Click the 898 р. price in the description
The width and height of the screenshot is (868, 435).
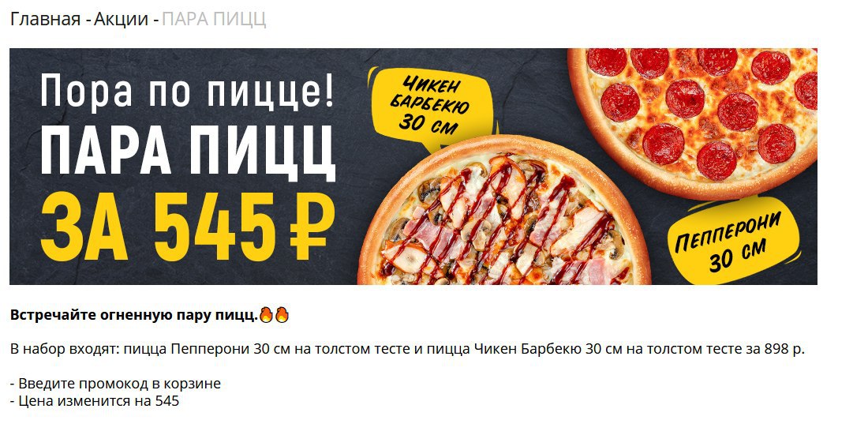point(784,349)
